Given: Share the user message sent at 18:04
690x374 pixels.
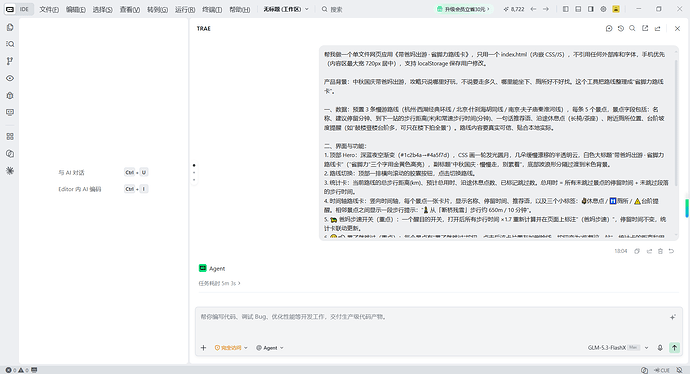Looking at the screenshot, I should [x=649, y=251].
